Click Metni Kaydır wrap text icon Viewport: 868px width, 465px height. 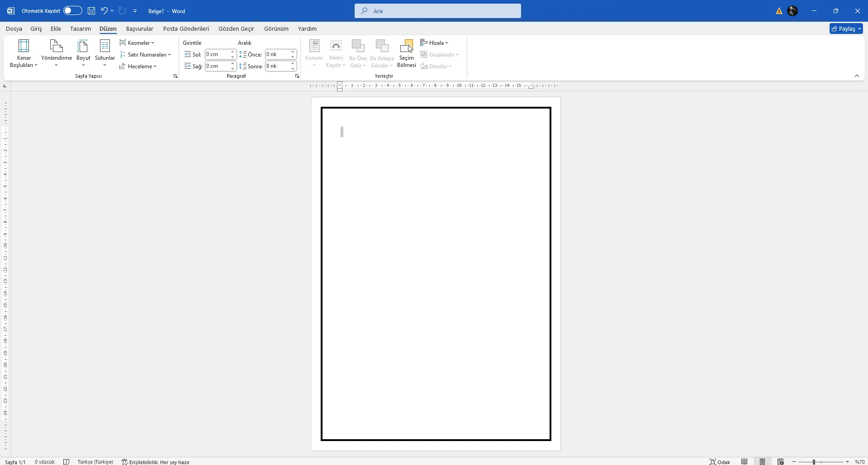[336, 53]
